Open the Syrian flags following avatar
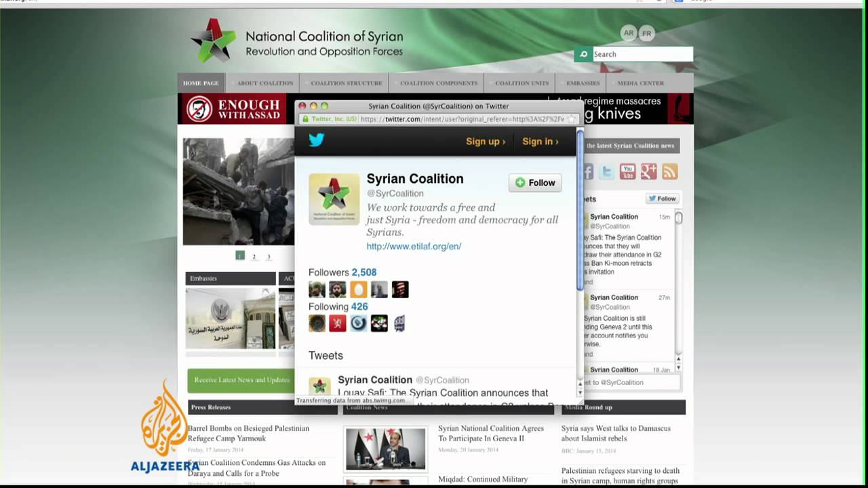 pos(379,323)
